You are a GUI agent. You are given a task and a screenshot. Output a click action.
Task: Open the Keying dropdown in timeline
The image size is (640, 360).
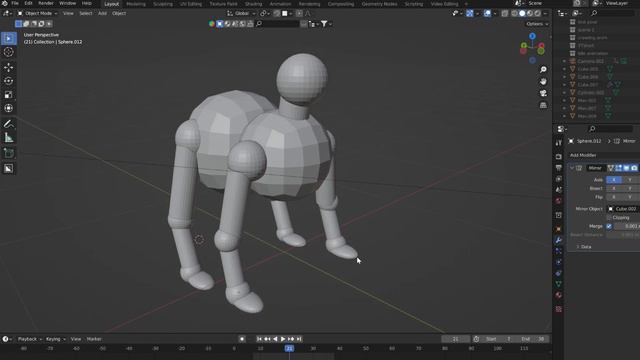[x=56, y=339]
